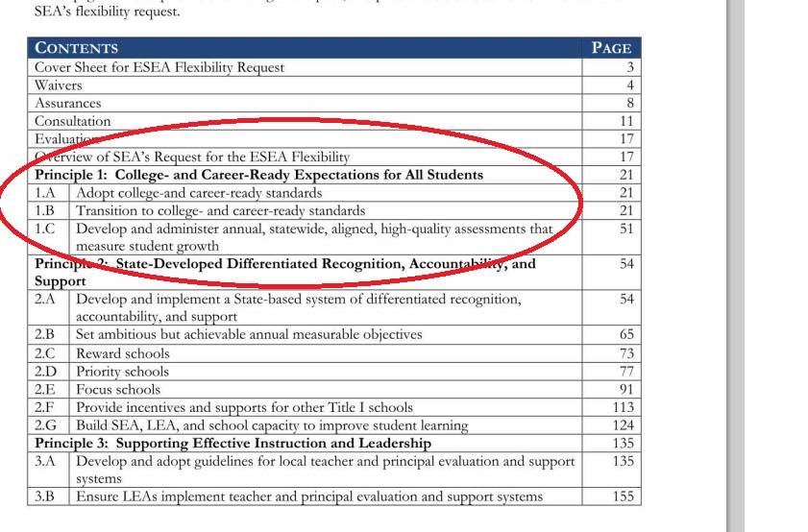Select Ensure LEAs implement teacher evaluation entry

309,496
